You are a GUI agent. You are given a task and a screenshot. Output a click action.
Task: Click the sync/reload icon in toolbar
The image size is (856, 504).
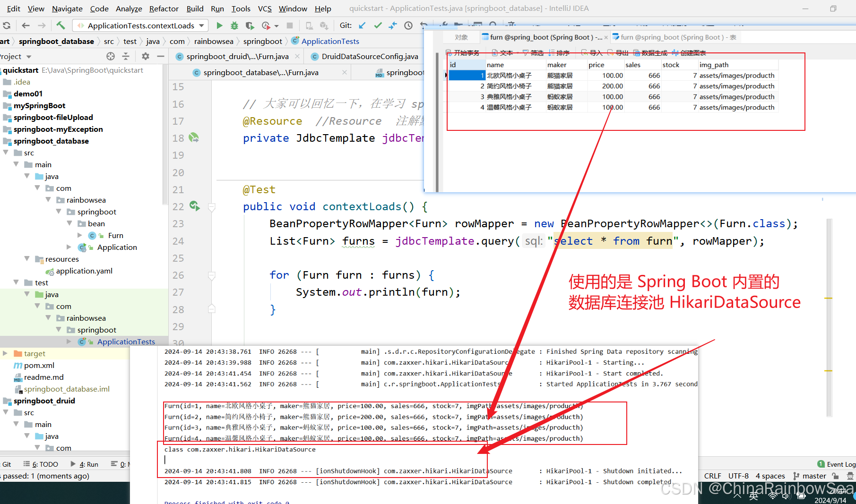click(6, 26)
